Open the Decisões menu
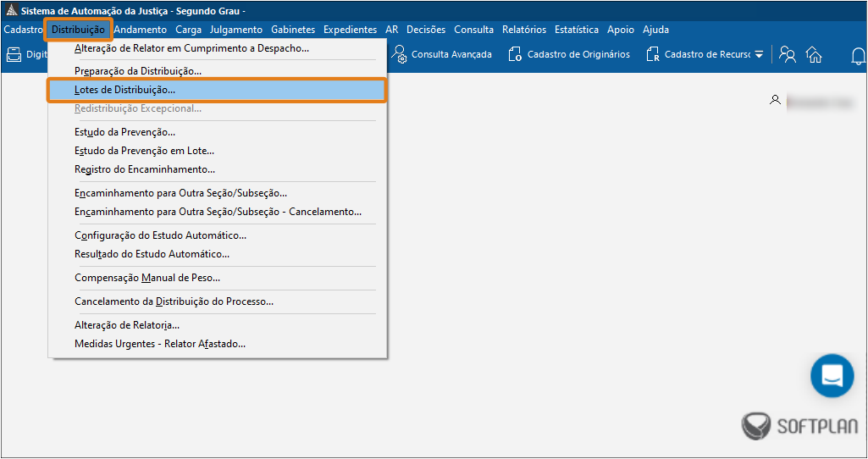This screenshot has width=868, height=459. (x=426, y=30)
